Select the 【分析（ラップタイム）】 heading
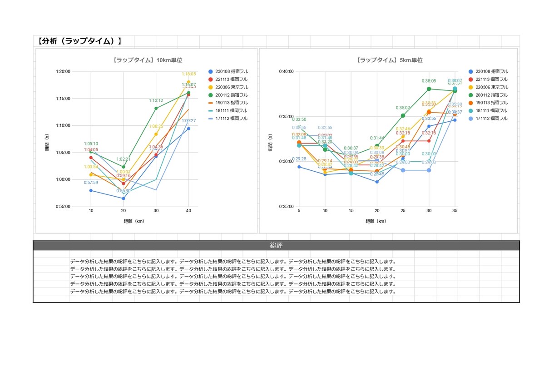554x392 pixels. click(x=79, y=41)
